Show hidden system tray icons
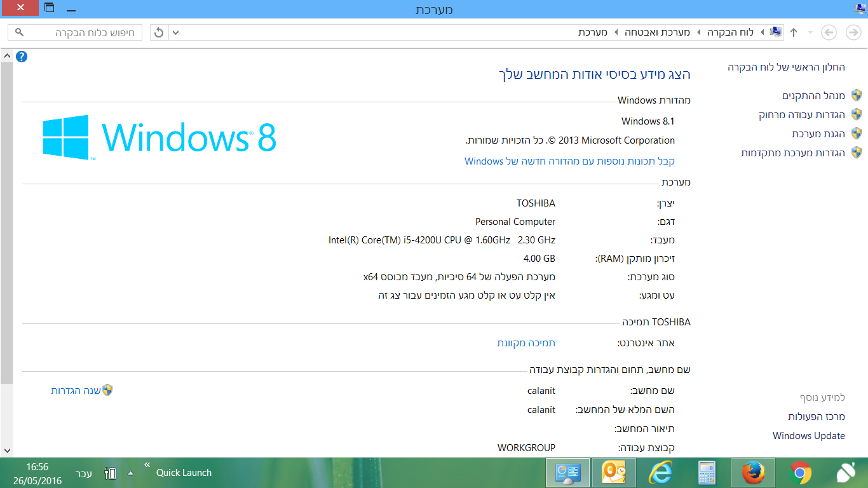This screenshot has height=488, width=868. tap(130, 473)
